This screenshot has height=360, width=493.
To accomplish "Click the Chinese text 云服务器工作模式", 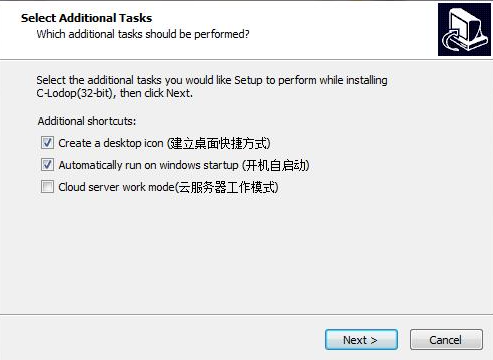I will coord(227,187).
